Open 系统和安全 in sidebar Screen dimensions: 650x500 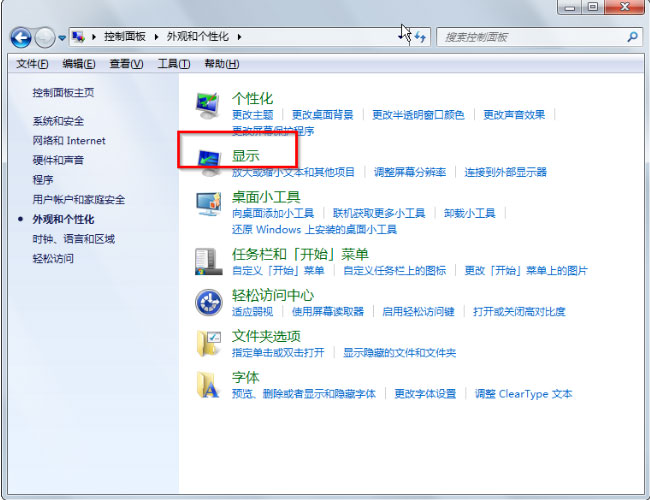[x=58, y=121]
